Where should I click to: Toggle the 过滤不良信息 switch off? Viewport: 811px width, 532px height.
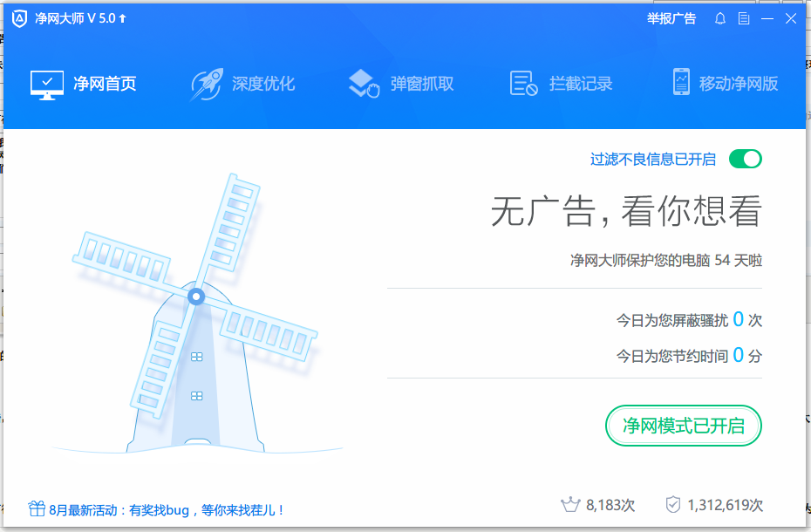click(746, 159)
